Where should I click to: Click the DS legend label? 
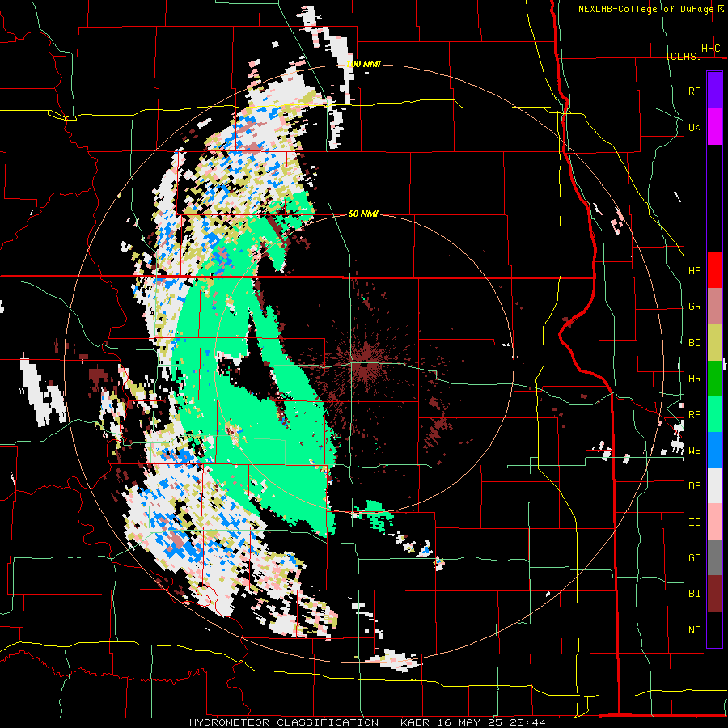pos(694,486)
